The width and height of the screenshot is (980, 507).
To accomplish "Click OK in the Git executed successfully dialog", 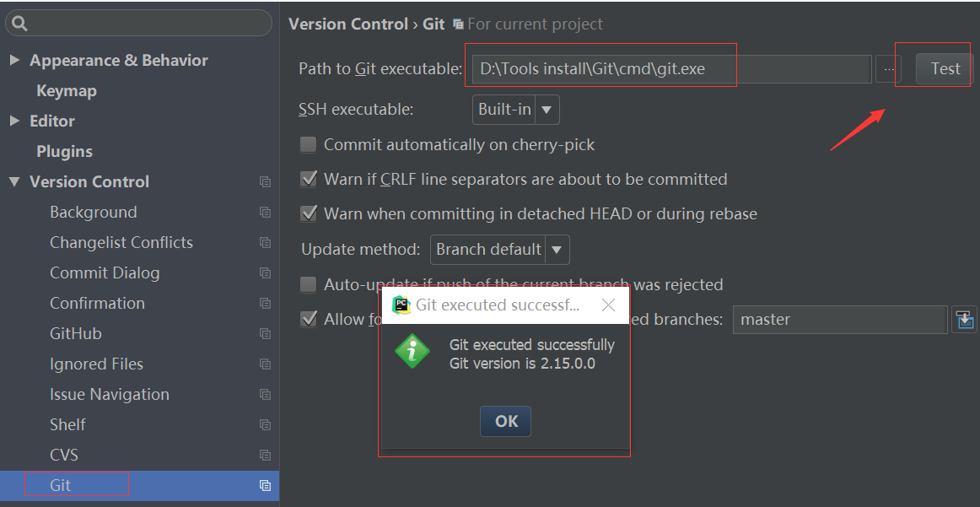I will click(x=504, y=421).
